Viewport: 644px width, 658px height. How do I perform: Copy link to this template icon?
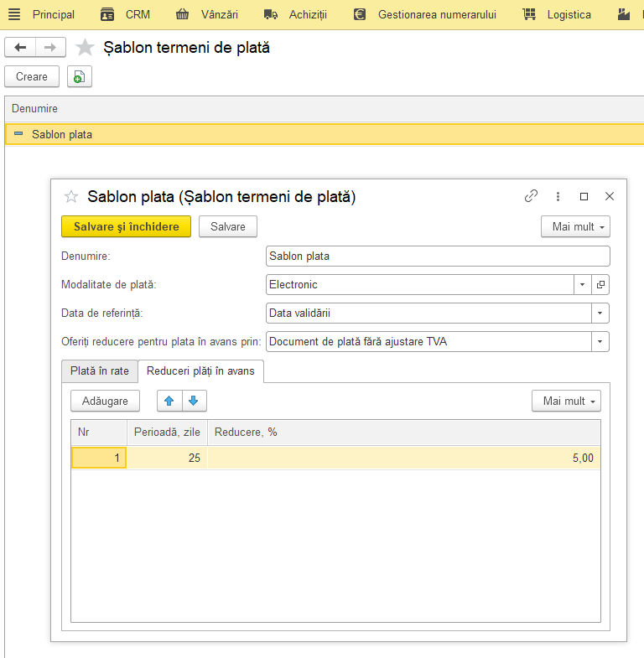(x=531, y=196)
